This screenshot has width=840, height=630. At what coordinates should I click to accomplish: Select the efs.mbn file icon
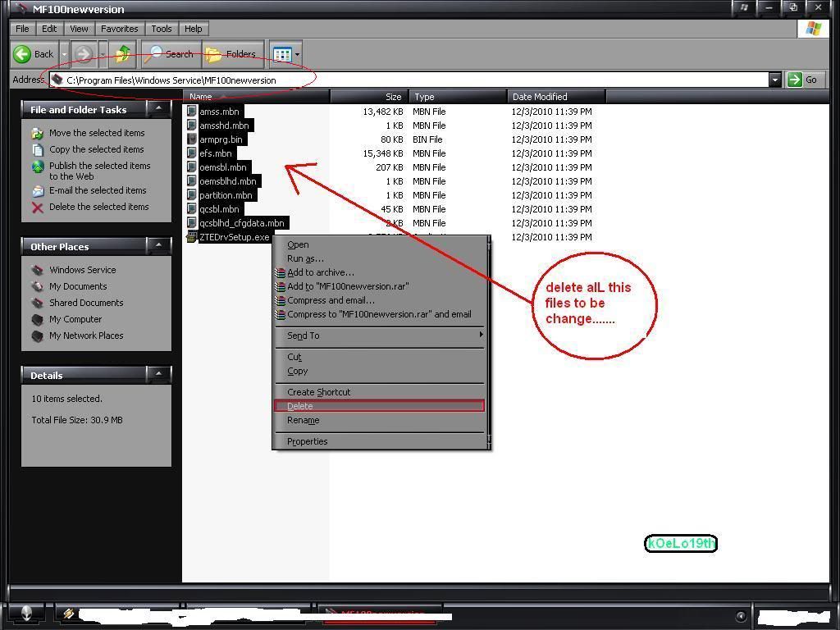click(x=192, y=153)
